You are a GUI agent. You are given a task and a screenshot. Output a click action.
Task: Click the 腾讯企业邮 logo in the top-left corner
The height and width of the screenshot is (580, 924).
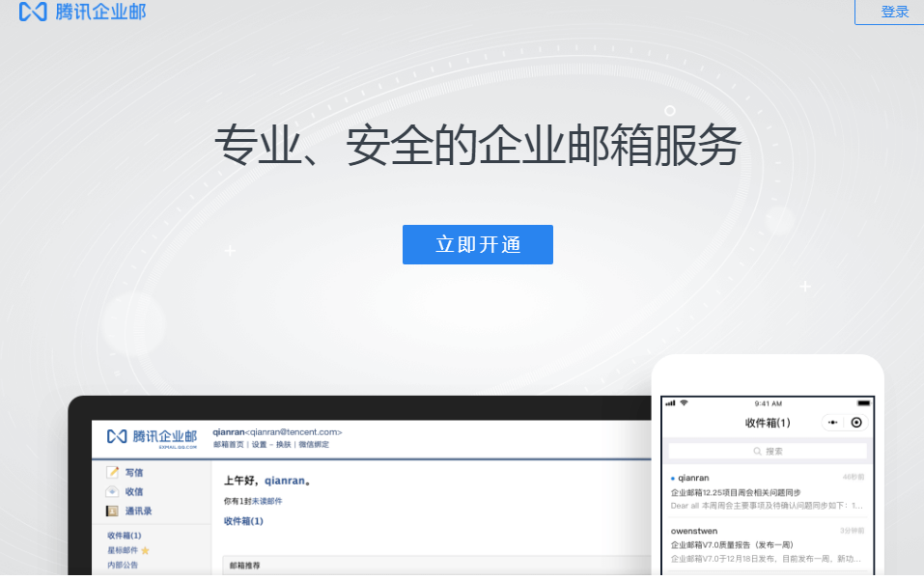[82, 13]
